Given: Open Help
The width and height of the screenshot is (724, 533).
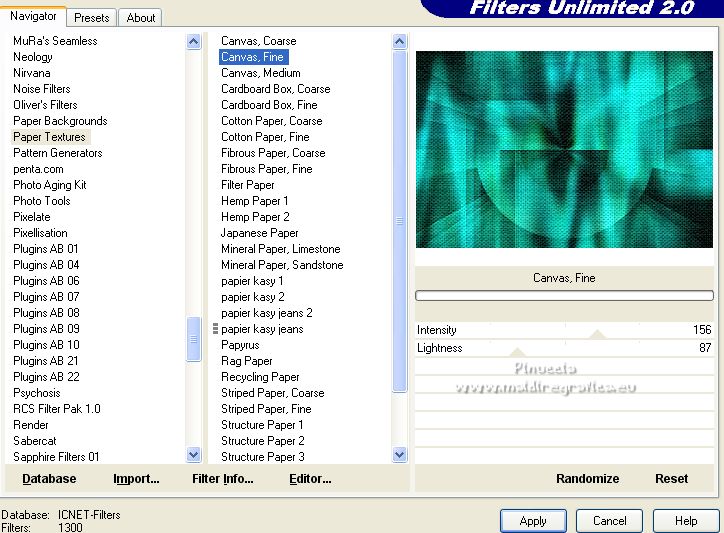Looking at the screenshot, I should click(x=686, y=521).
